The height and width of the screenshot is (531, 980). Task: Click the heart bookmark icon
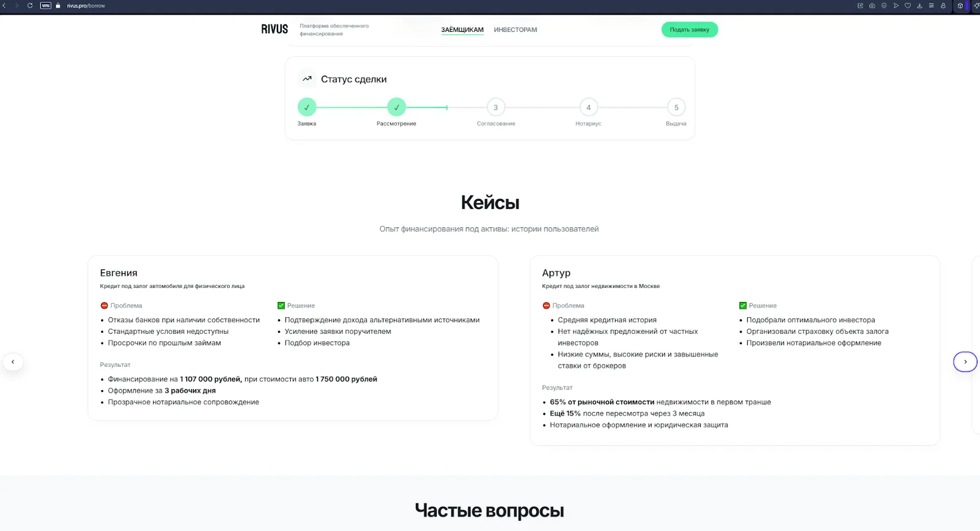908,6
